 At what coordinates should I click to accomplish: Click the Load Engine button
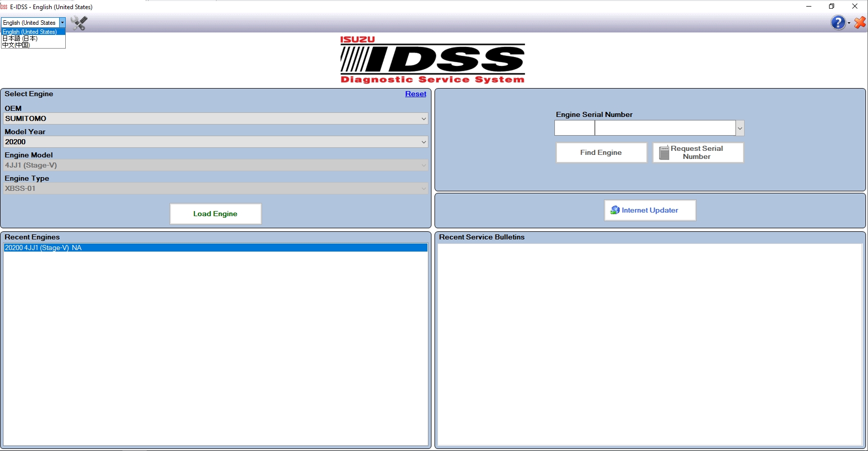coord(215,214)
